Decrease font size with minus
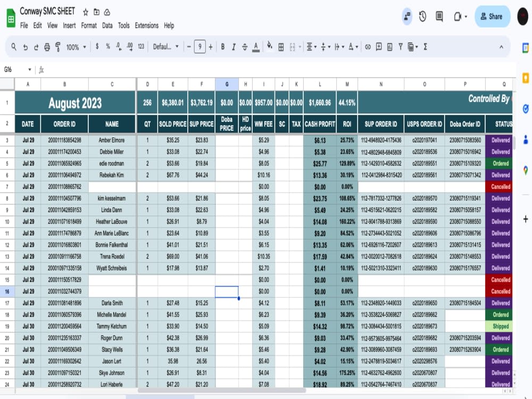The image size is (532, 399). [x=189, y=47]
